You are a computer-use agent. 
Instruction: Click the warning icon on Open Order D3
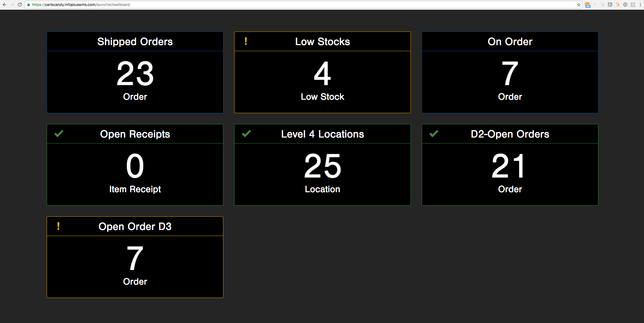click(58, 226)
